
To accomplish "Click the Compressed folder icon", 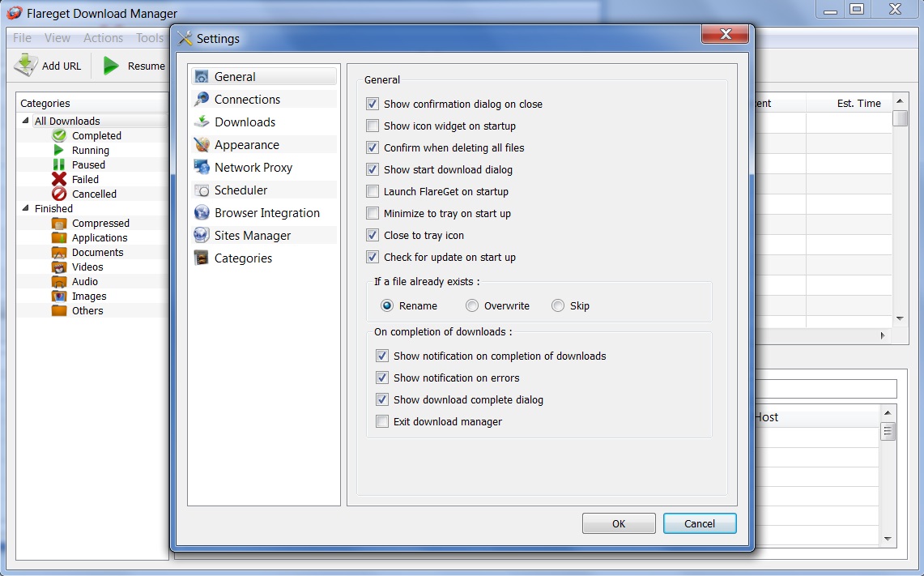I will (59, 223).
